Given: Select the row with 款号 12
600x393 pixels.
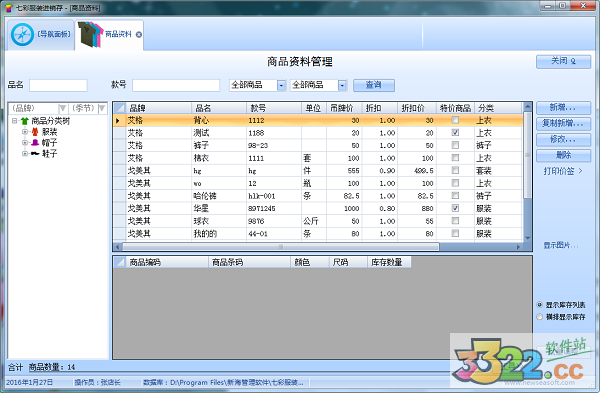Looking at the screenshot, I should 318,183.
